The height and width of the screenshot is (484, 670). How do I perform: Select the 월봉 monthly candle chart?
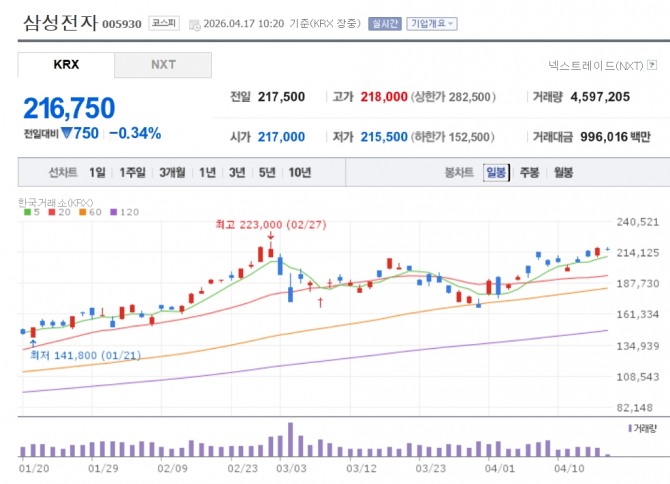pos(563,172)
